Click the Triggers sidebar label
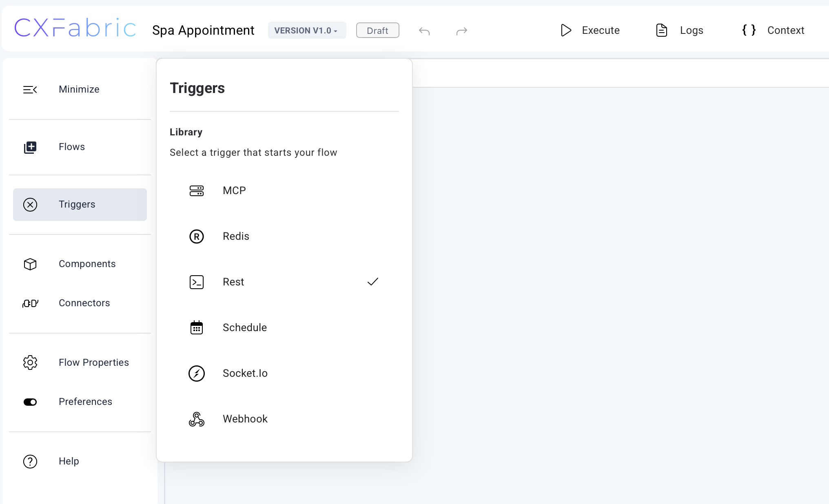The height and width of the screenshot is (504, 829). (77, 204)
